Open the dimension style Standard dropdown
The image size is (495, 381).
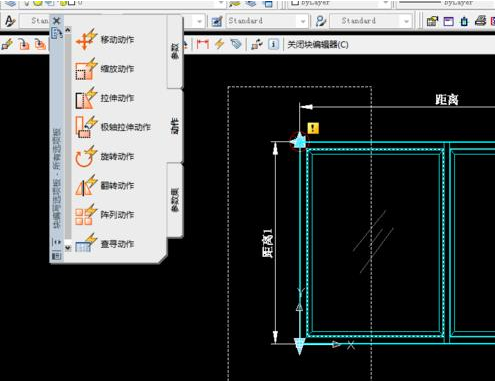click(x=266, y=21)
